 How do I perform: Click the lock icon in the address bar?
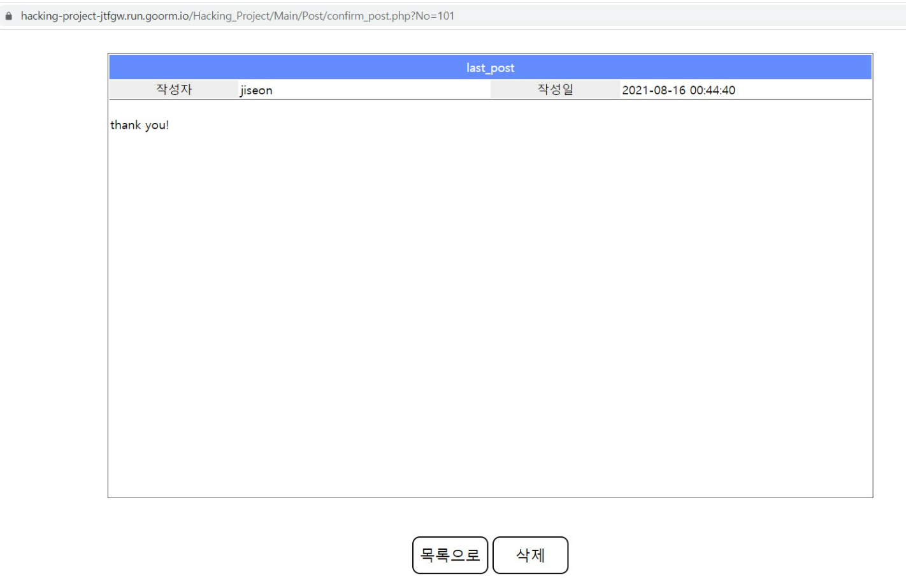pyautogui.click(x=8, y=16)
